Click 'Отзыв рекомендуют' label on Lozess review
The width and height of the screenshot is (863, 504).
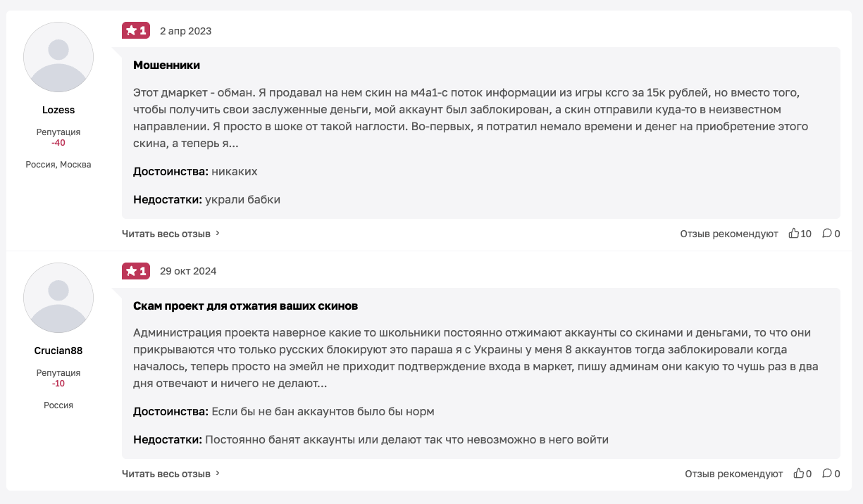[x=729, y=234]
